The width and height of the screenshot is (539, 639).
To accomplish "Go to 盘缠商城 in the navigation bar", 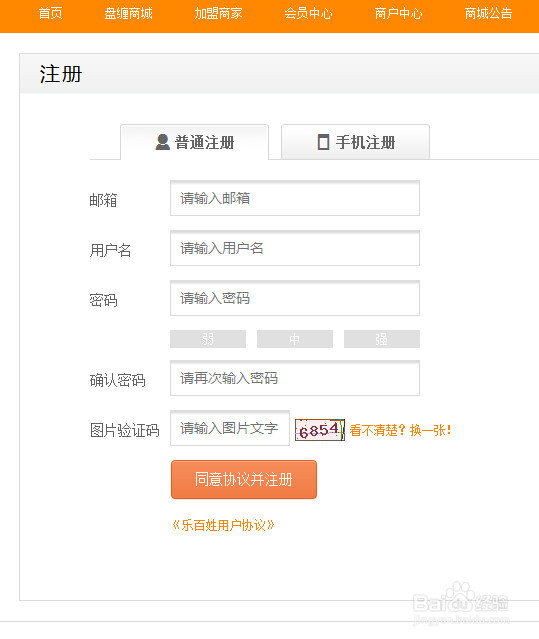I will (x=128, y=13).
